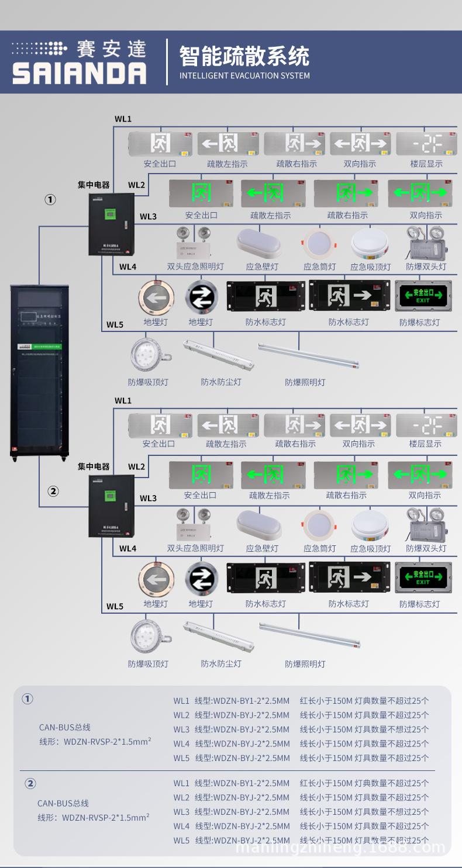Click the 集中电器 label in group ①
Image resolution: width=462 pixels, height=868 pixels.
coord(94,185)
